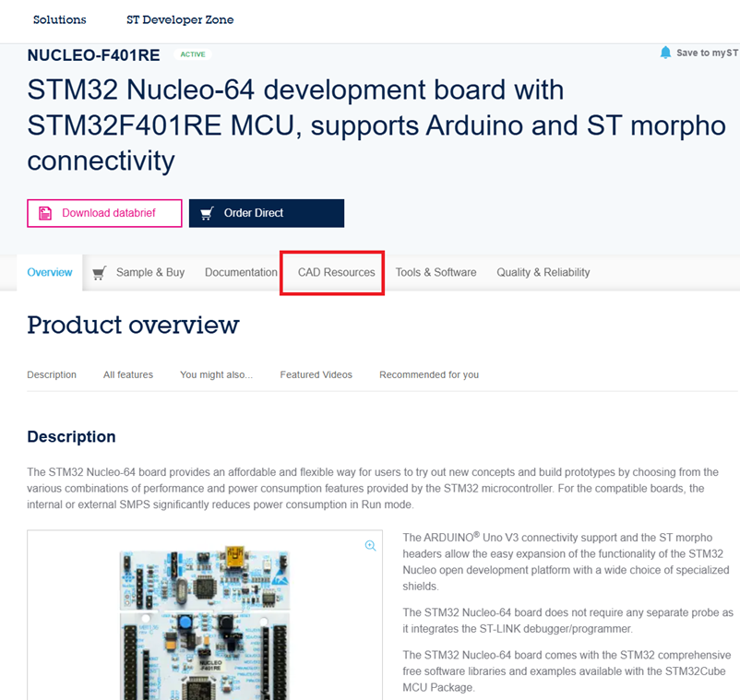Image resolution: width=740 pixels, height=700 pixels.
Task: Switch to the Sample & Buy tab
Action: pyautogui.click(x=138, y=273)
